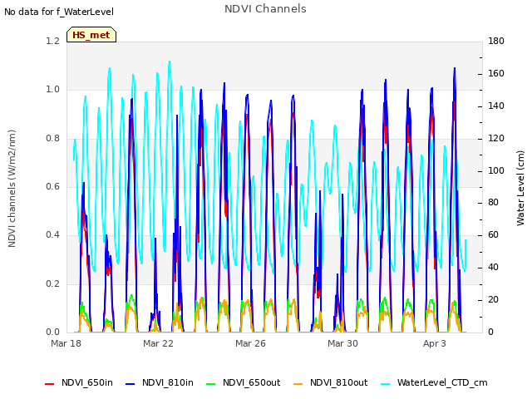This screenshot has width=532, height=399.
Task: Click the 0.0 left axis tick label
Action: coord(52,332)
